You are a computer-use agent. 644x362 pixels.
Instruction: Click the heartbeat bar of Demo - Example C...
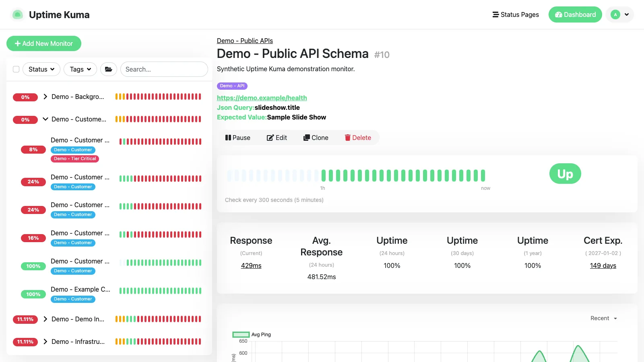(x=160, y=291)
